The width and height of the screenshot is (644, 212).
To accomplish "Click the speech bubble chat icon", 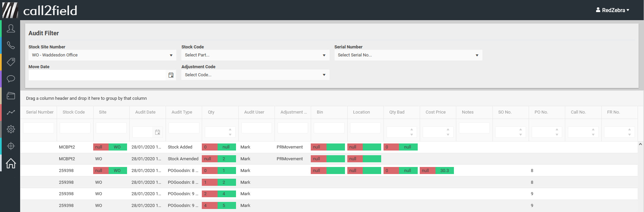I will pos(11,79).
